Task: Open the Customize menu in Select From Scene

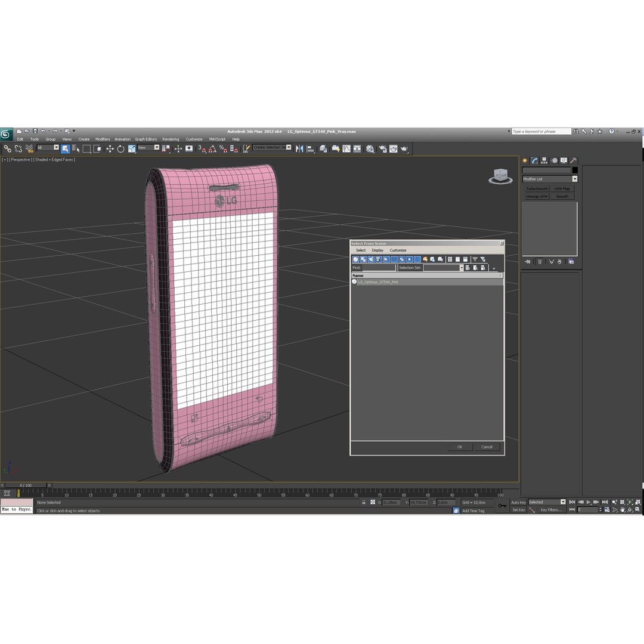Action: [398, 250]
